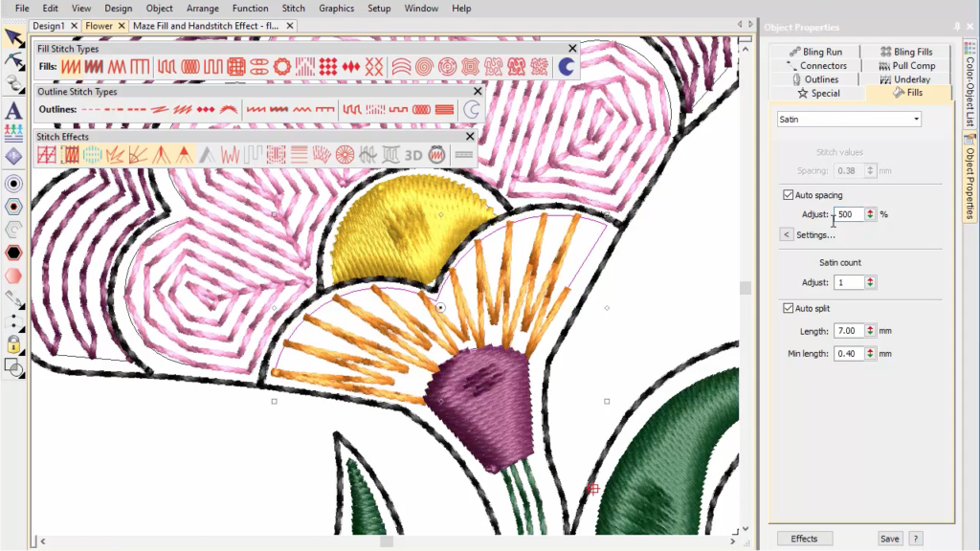Switch to the Underlay tab

click(x=910, y=79)
